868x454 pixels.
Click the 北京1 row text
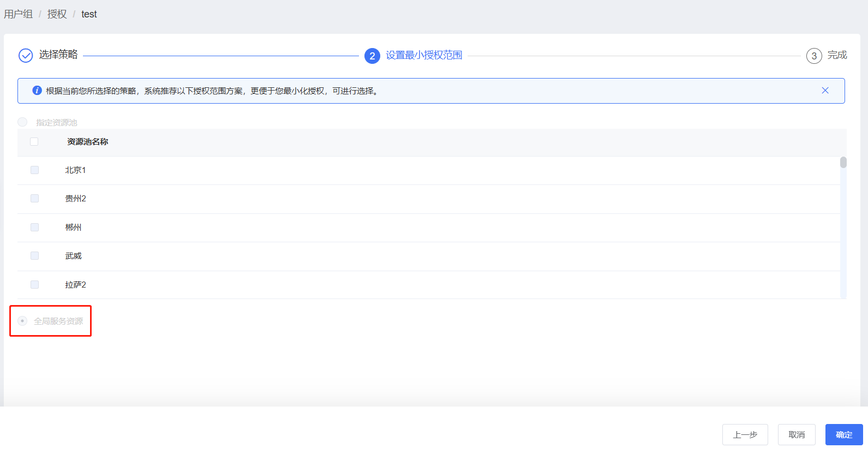(75, 170)
